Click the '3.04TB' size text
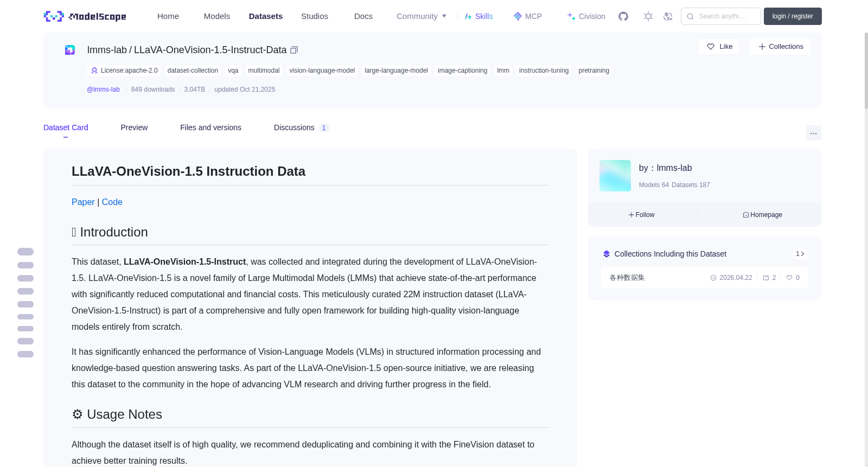 coord(195,89)
